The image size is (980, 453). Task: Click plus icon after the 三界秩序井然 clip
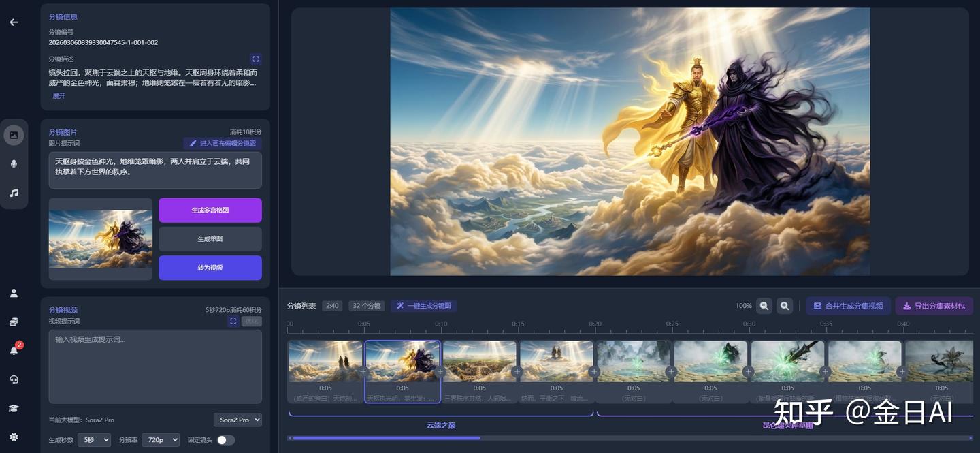[x=517, y=371]
